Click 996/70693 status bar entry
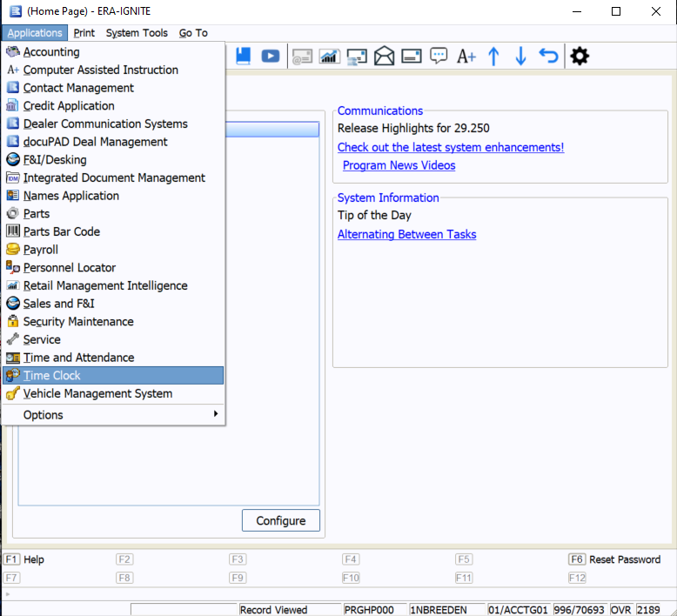This screenshot has height=616, width=677. (579, 610)
